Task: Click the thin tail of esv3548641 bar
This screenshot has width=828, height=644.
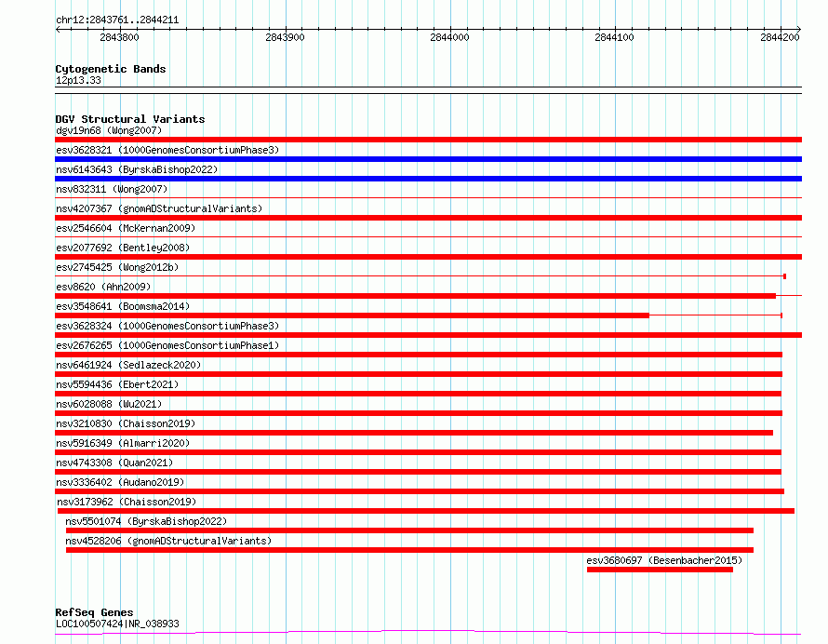Action: pyautogui.click(x=715, y=315)
